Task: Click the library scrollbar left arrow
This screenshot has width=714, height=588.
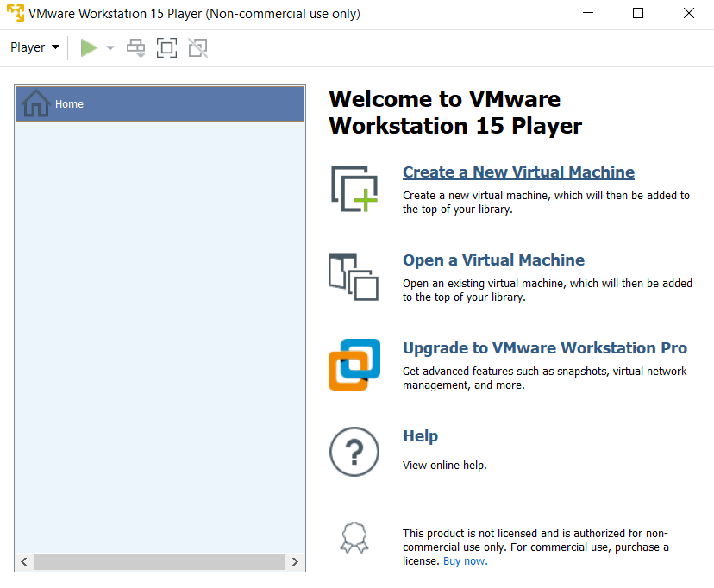Action: (x=24, y=561)
